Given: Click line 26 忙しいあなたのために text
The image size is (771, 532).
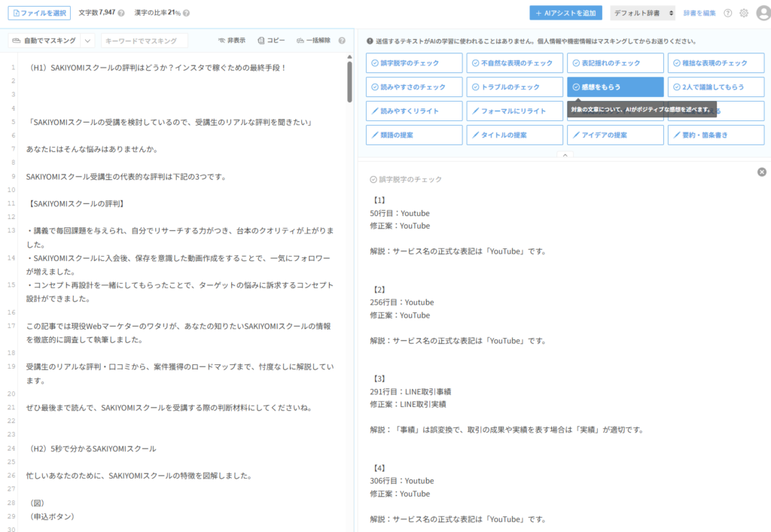Looking at the screenshot, I should tap(139, 476).
